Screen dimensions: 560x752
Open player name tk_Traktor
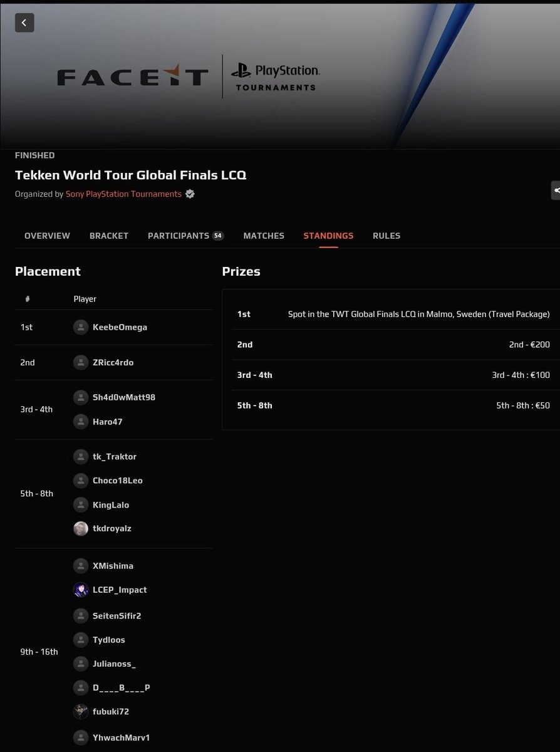(x=115, y=457)
